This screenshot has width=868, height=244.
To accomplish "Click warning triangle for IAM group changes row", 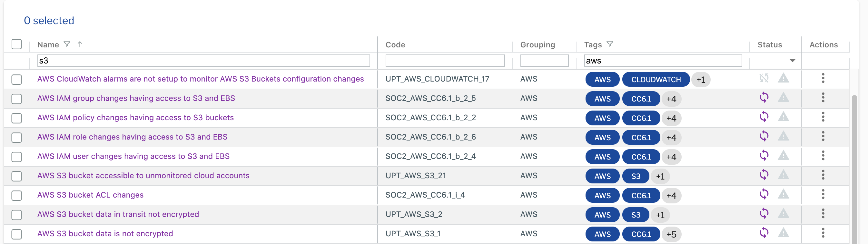I will (784, 97).
